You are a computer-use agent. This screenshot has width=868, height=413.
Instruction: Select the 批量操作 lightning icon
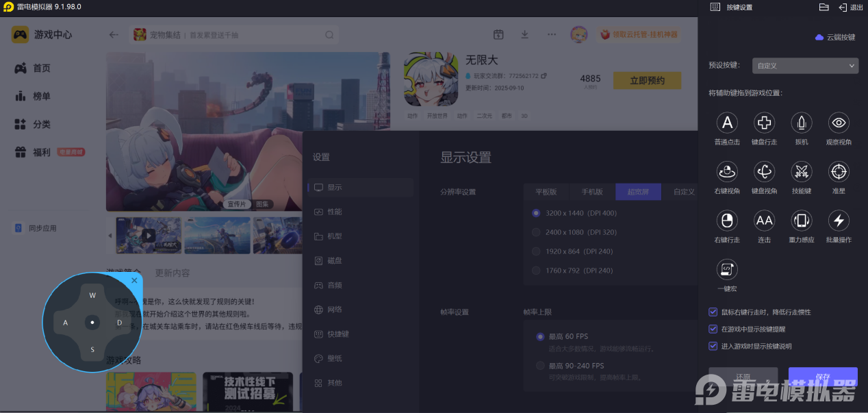839,221
